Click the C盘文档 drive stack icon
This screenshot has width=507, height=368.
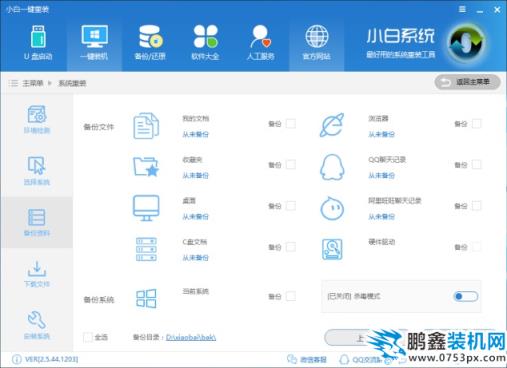(146, 249)
